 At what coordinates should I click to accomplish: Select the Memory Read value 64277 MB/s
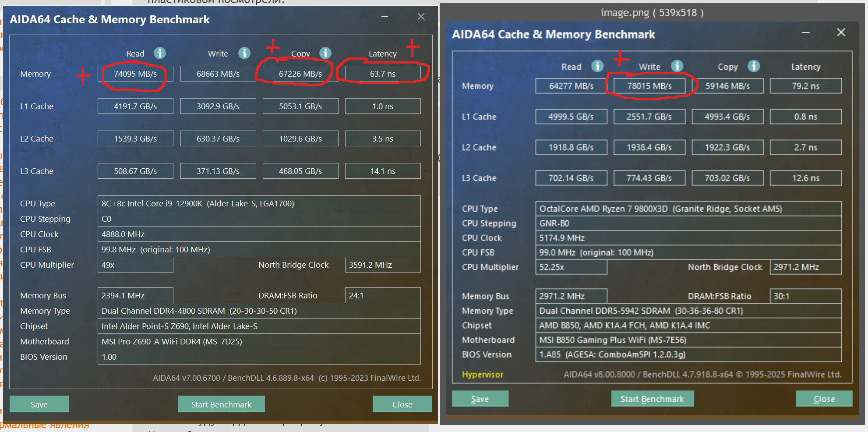pos(571,86)
